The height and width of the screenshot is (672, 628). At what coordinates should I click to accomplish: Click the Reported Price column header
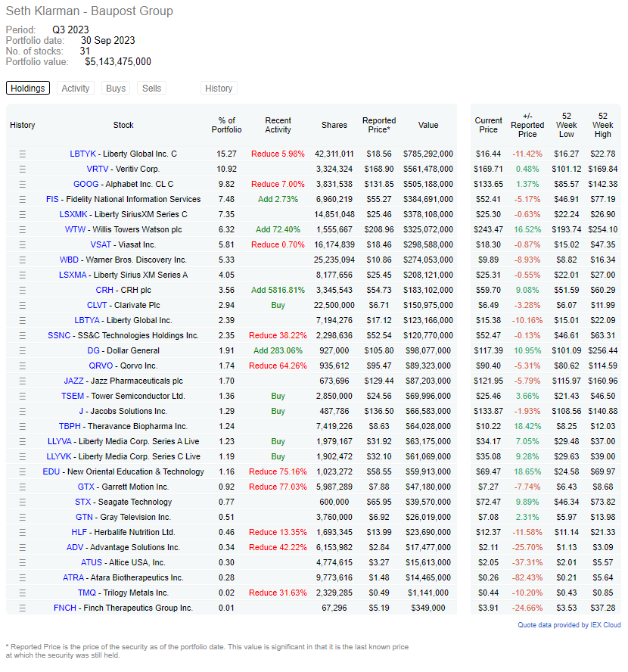(379, 125)
